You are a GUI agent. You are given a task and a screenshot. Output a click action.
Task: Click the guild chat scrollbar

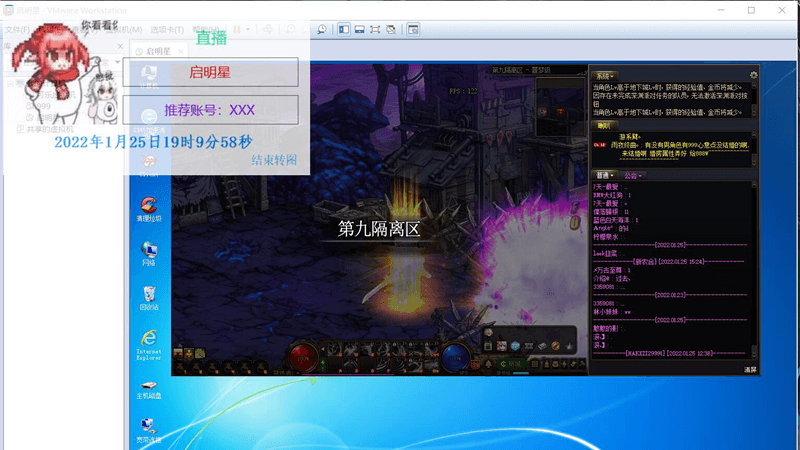(x=754, y=269)
